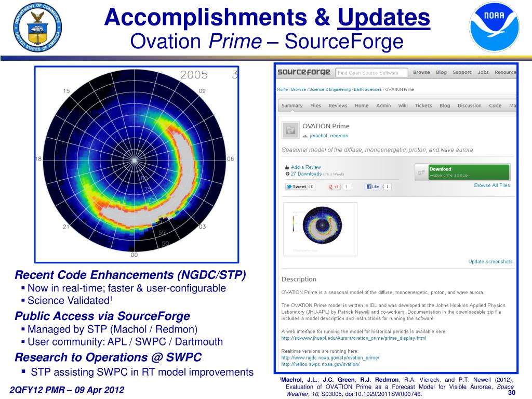Open the Browse menu in SourceForge header

click(x=421, y=72)
